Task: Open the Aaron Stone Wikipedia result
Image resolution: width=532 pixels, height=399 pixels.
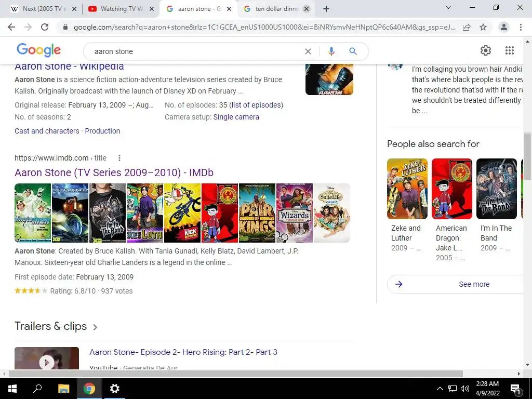Action: [x=69, y=67]
